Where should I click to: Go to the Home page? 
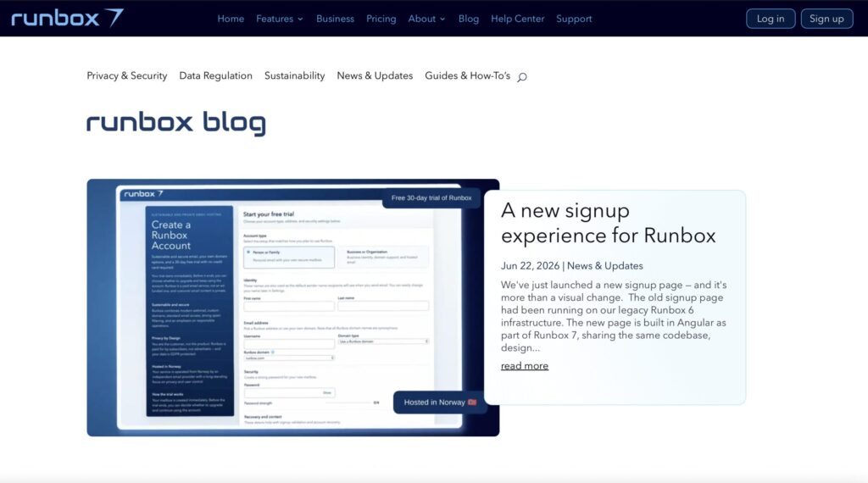tap(231, 19)
